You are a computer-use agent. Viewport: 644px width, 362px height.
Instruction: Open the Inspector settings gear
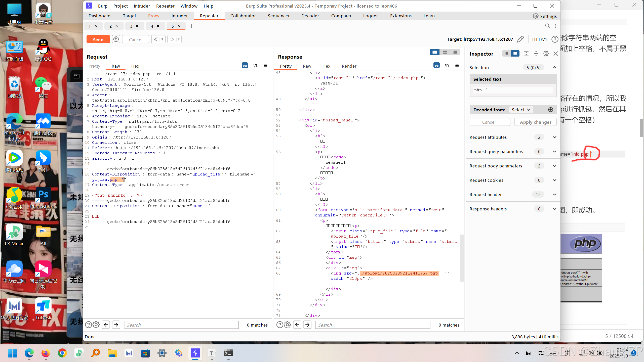[546, 54]
